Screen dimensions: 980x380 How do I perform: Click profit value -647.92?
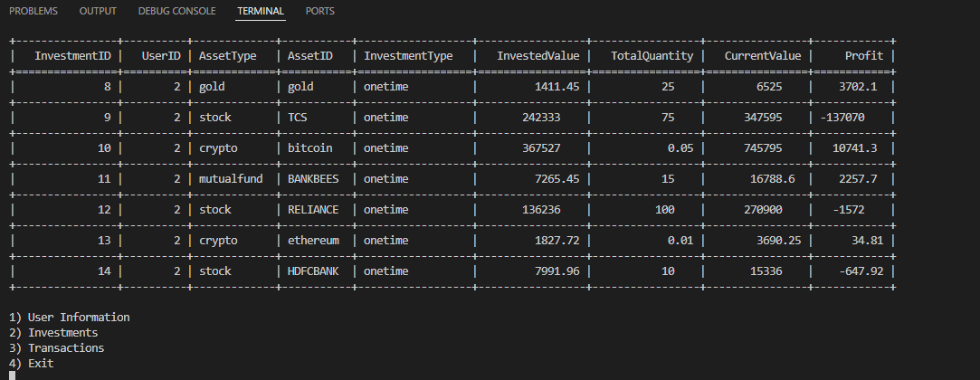point(861,271)
